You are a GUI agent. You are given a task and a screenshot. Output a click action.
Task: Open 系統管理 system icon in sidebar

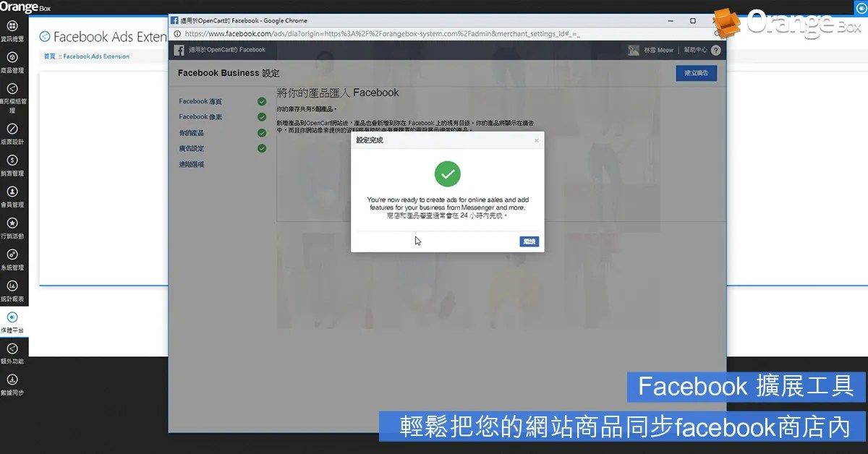pos(12,254)
